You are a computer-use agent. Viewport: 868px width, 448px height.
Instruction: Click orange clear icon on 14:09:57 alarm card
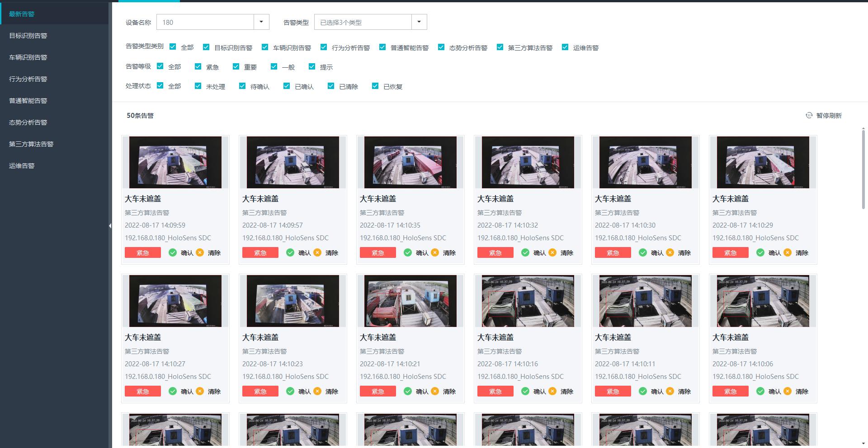click(317, 252)
